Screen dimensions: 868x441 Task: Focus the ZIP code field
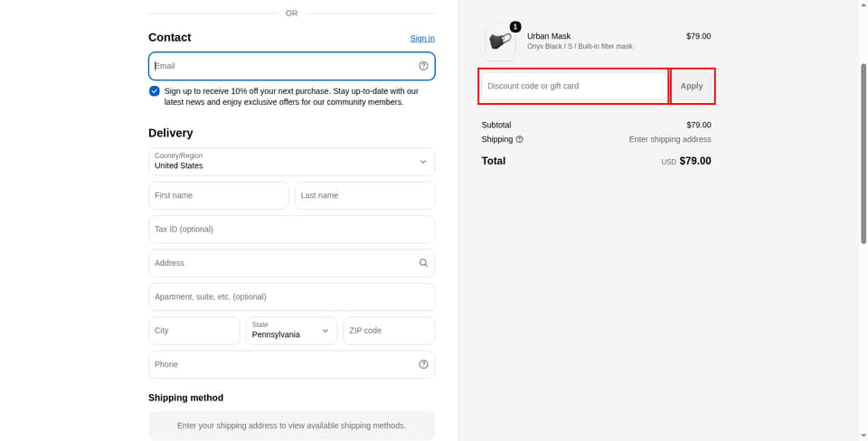[x=389, y=331]
